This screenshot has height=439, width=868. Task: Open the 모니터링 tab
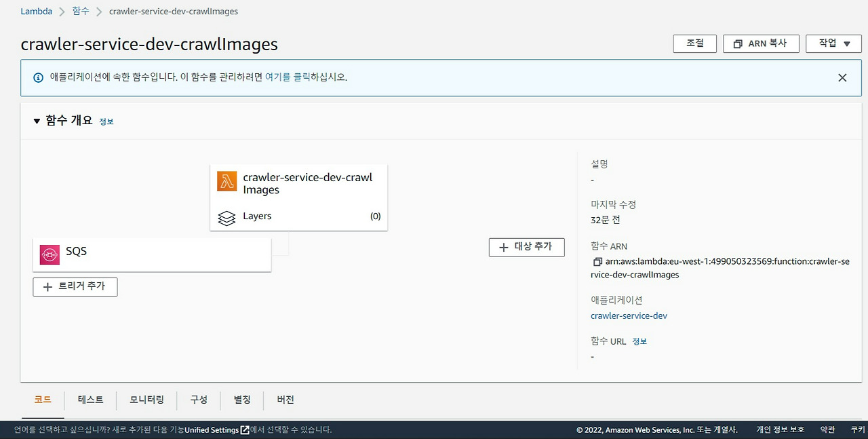(x=146, y=400)
